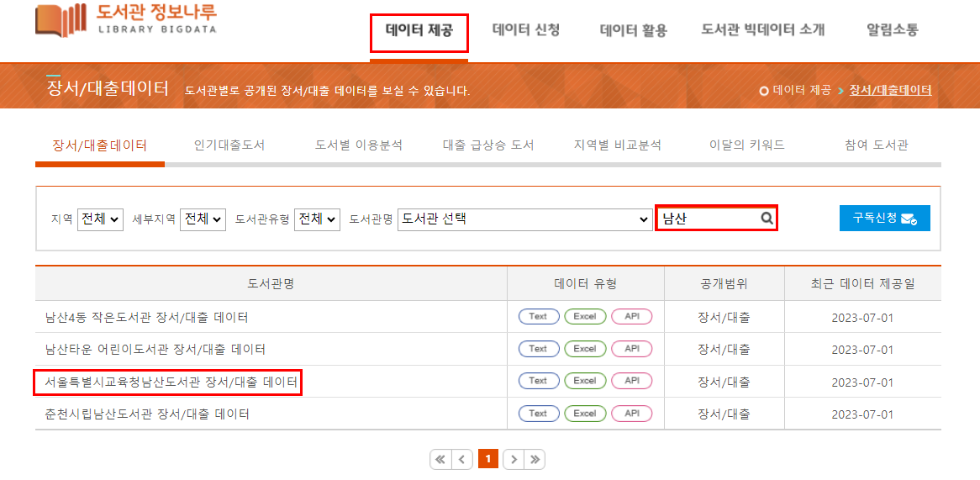Go to last page arrow
The image size is (980, 480).
[x=535, y=459]
